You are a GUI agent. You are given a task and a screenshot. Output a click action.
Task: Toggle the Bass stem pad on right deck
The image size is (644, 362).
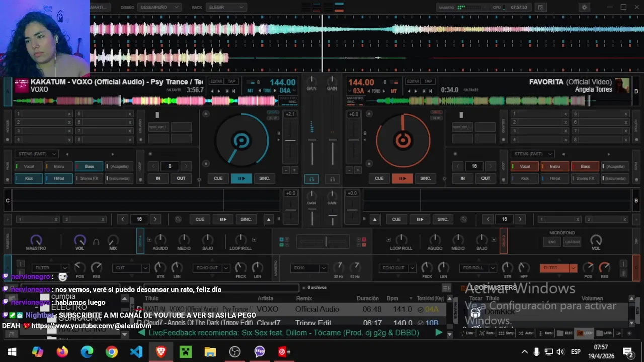click(x=585, y=166)
